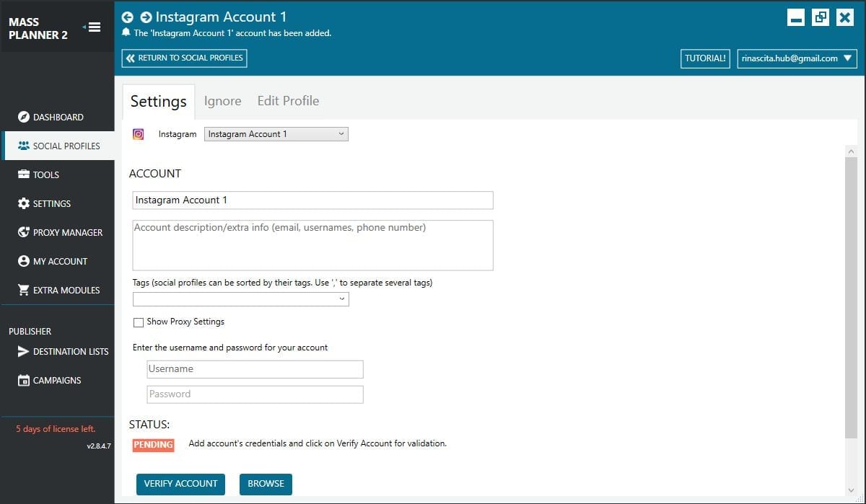Select Social Profiles in sidebar
The image size is (866, 504).
click(58, 146)
